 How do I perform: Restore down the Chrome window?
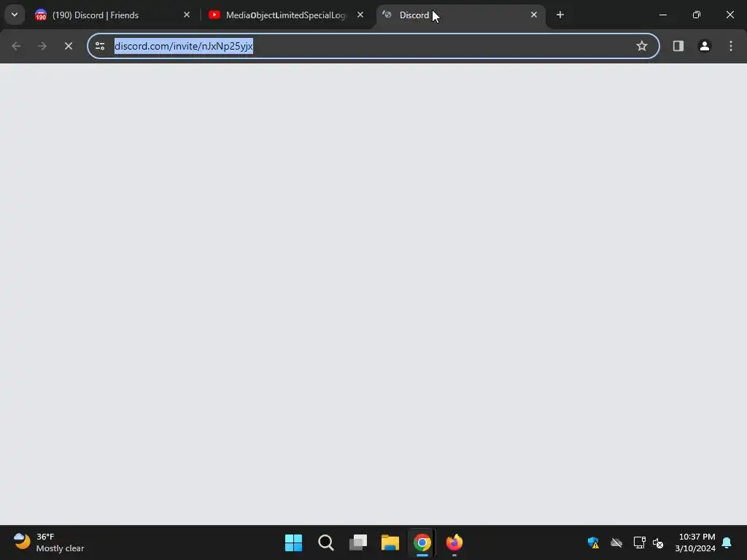(x=697, y=15)
